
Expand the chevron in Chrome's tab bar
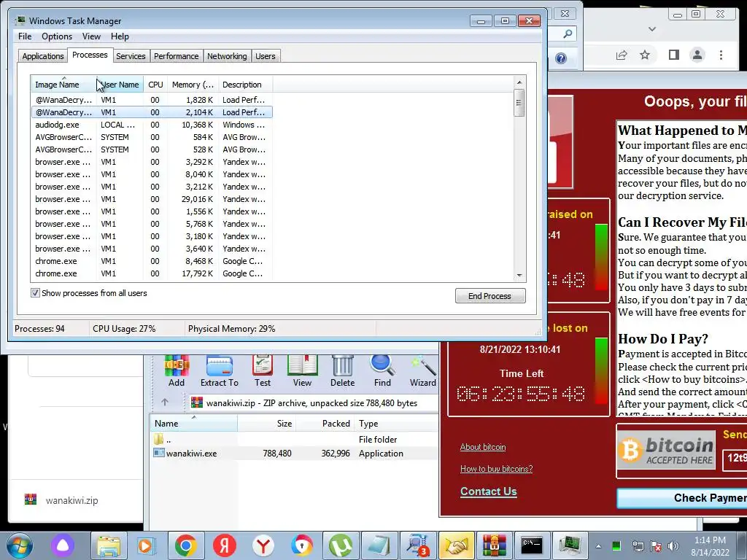point(652,29)
